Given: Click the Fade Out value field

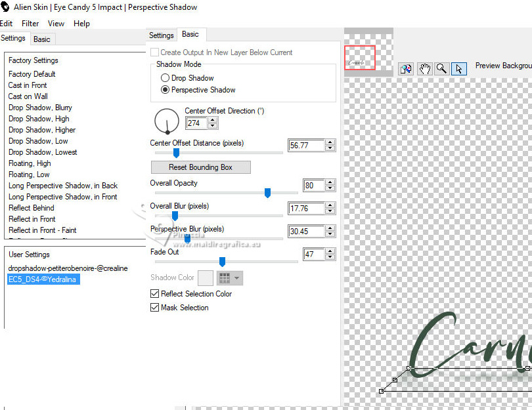Looking at the screenshot, I should point(314,255).
